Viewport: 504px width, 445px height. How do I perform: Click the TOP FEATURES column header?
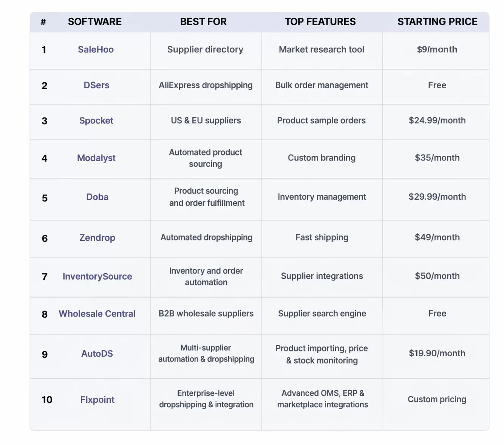coord(320,22)
